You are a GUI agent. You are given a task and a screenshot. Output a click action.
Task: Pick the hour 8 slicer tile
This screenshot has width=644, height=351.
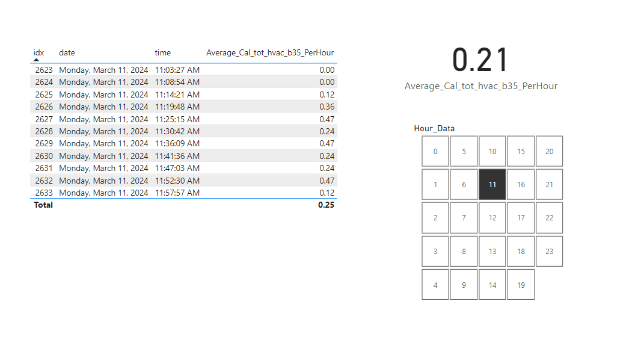[x=464, y=251]
